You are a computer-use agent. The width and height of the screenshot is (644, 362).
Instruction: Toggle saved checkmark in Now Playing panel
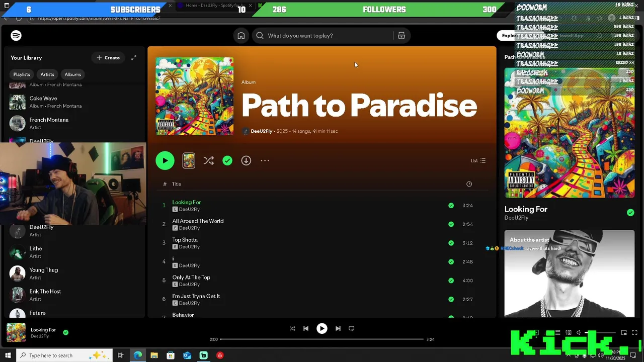click(630, 213)
